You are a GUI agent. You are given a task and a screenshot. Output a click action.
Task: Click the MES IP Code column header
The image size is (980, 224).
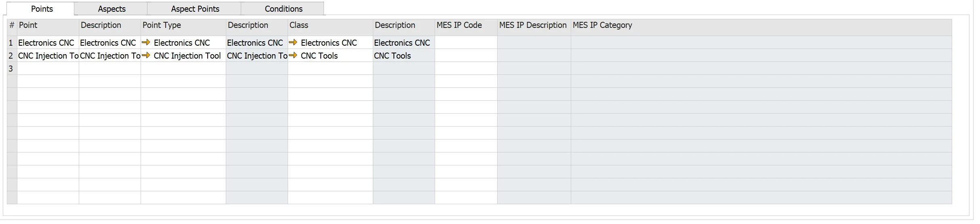(x=466, y=25)
